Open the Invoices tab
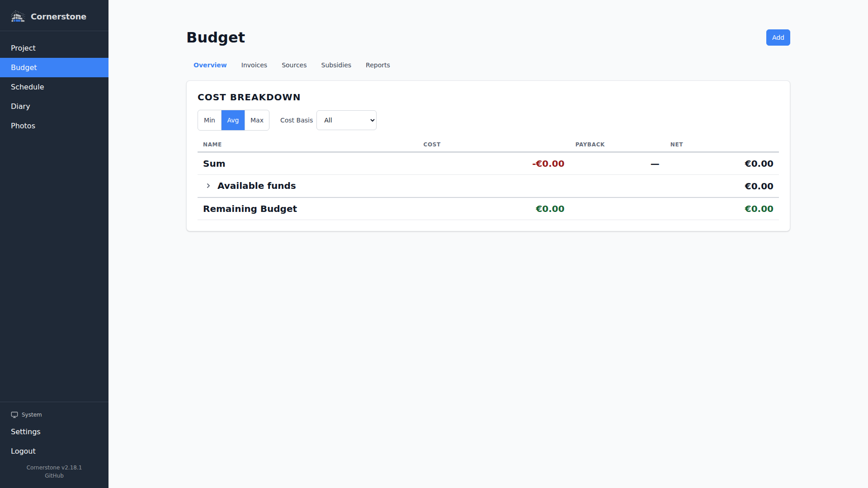 [254, 65]
